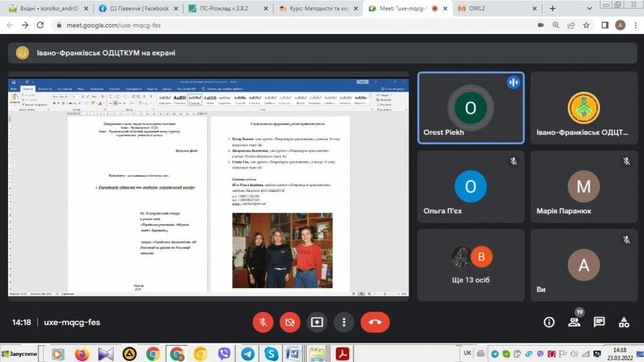The height and width of the screenshot is (362, 644).
Task: Open a new browser tab
Action: [x=553, y=9]
